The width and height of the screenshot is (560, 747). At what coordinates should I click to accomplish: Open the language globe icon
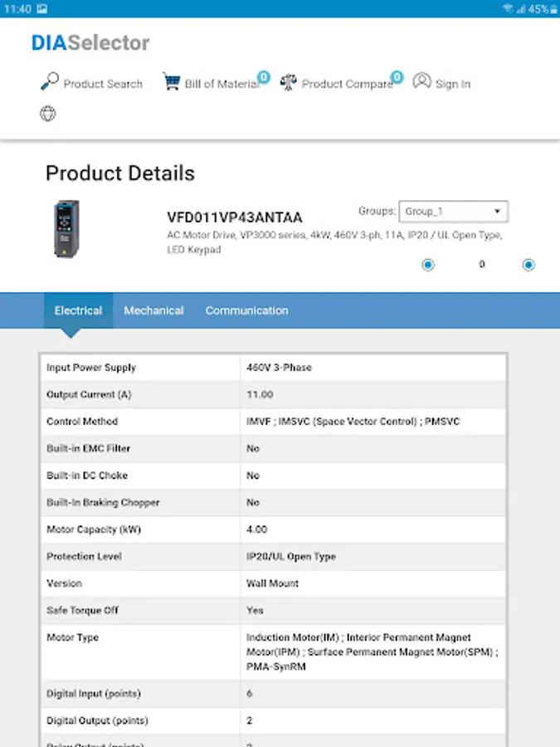[x=47, y=113]
